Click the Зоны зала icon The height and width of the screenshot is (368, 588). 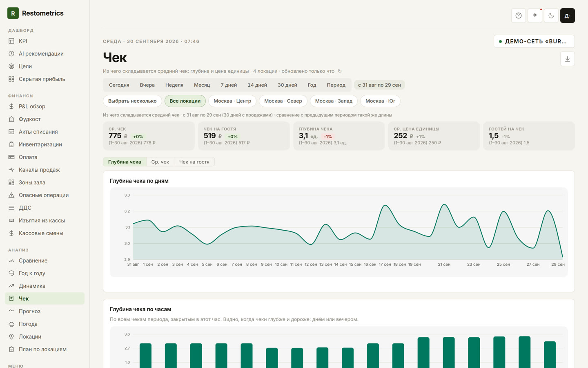[x=11, y=182]
